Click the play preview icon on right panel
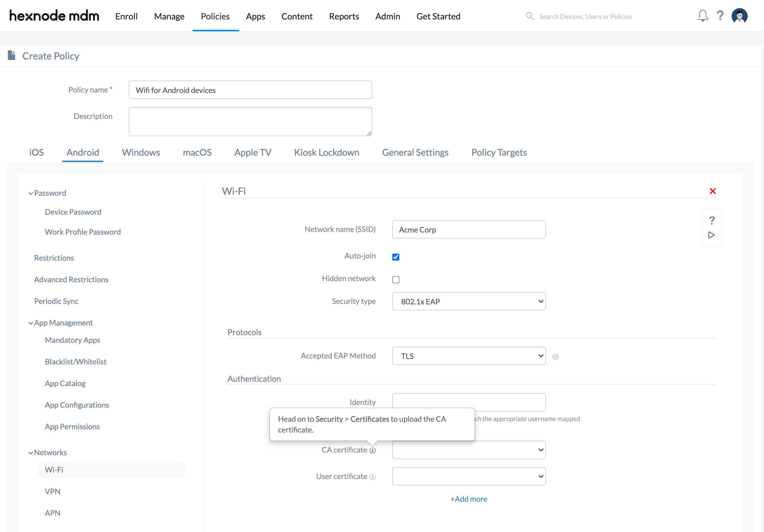764x532 pixels. click(712, 235)
